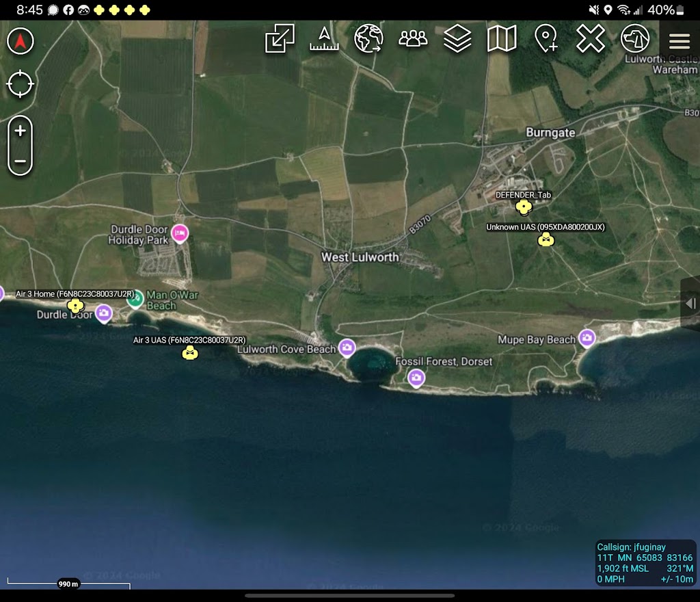Tap the Facebook notification icon in status bar

tap(68, 10)
